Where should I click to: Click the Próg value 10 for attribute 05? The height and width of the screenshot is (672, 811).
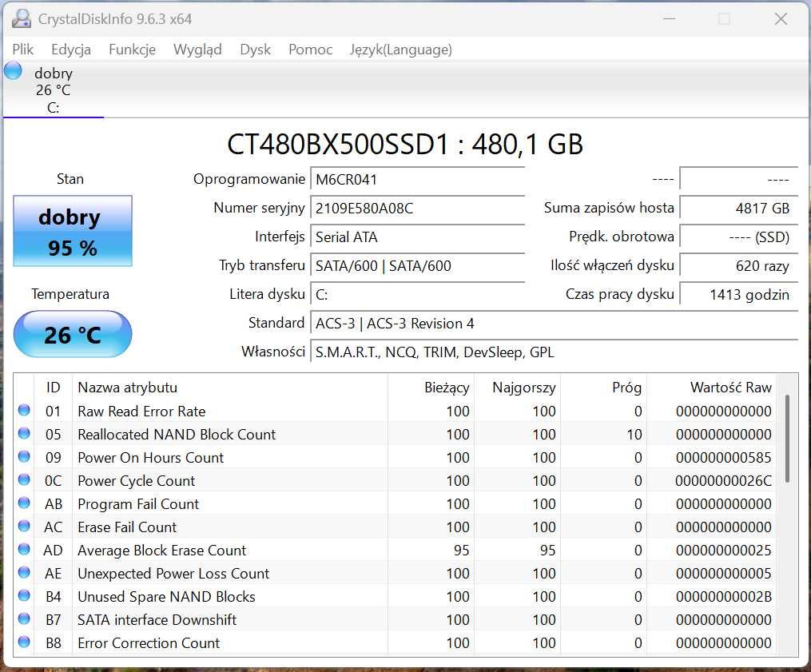pos(634,435)
